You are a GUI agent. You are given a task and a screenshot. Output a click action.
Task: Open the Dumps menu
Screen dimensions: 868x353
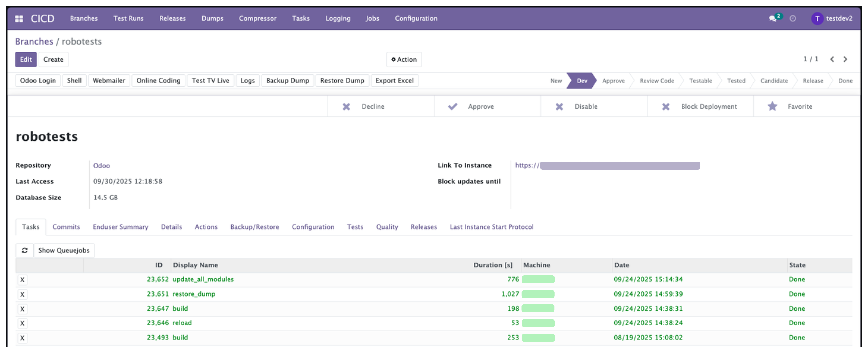point(212,19)
